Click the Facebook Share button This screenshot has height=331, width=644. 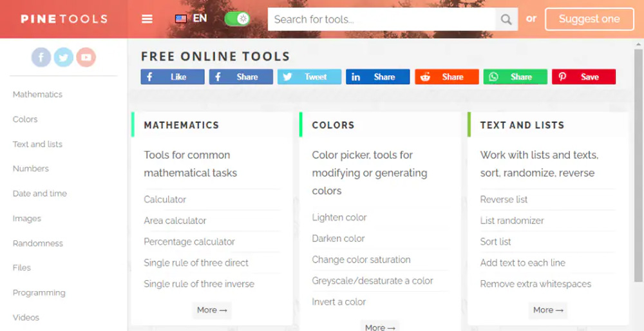(241, 77)
